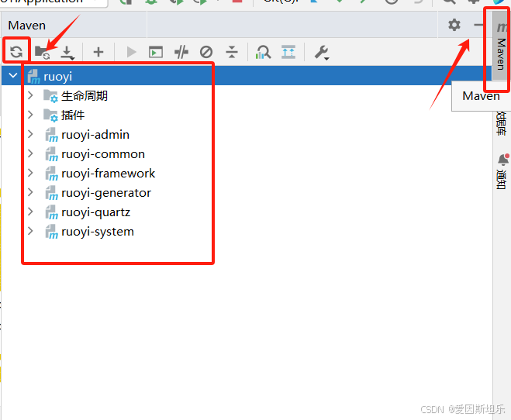Select ruoyi-generator module text
Image resolution: width=511 pixels, height=420 pixels.
[x=106, y=193]
